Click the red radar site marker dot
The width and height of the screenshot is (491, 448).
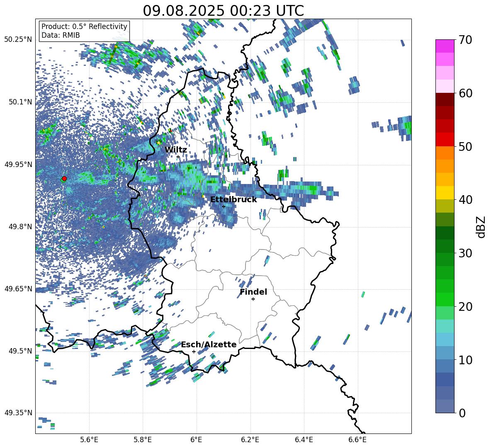point(64,179)
